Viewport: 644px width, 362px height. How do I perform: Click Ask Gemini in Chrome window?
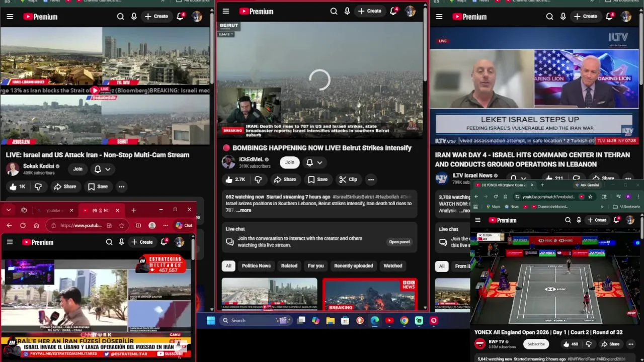[x=587, y=185]
